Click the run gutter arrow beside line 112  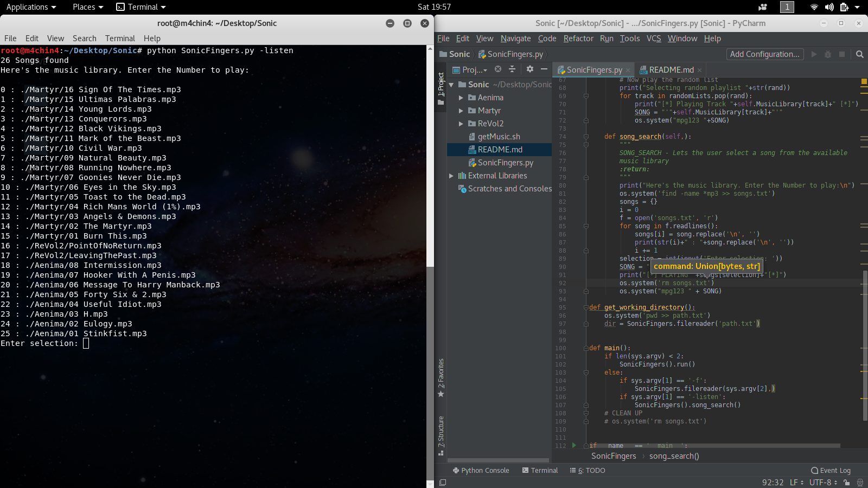[x=574, y=445]
